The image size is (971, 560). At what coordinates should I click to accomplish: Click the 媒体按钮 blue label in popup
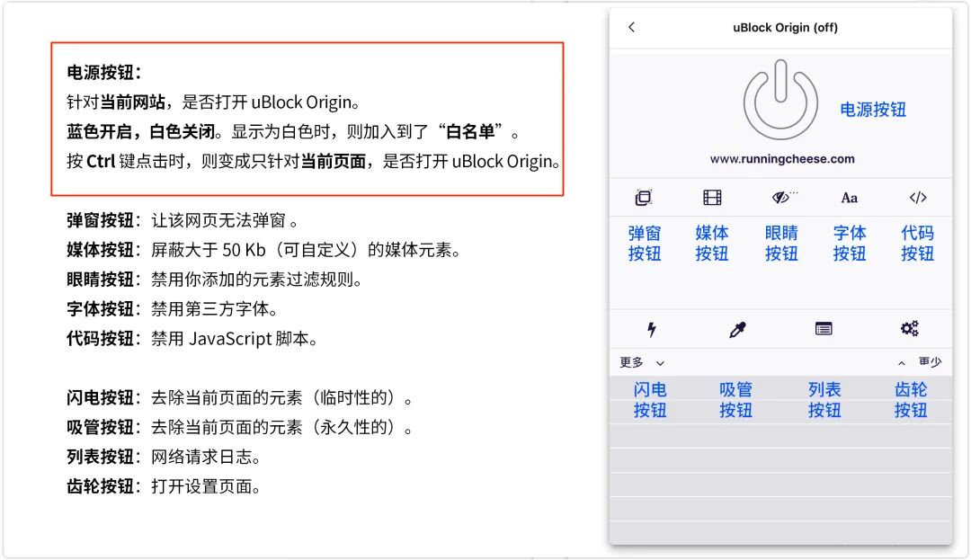[712, 244]
